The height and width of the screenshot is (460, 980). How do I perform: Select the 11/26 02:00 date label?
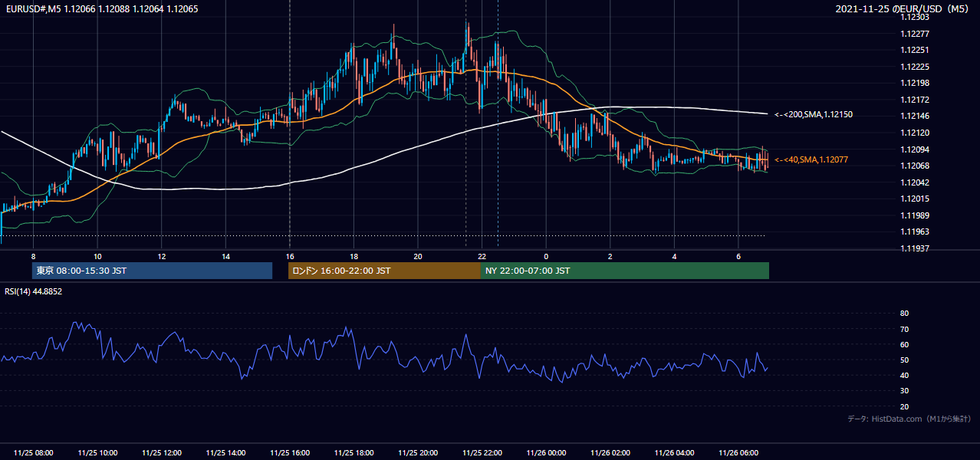tap(610, 453)
